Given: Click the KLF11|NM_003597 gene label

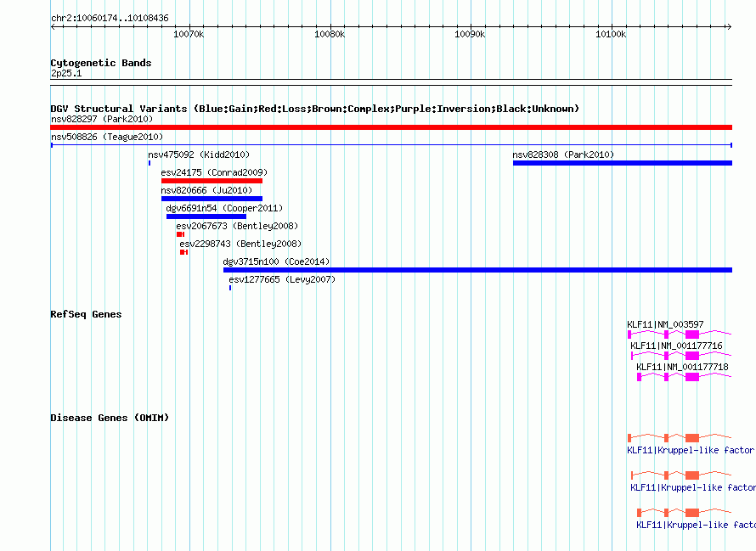Looking at the screenshot, I should coord(665,324).
